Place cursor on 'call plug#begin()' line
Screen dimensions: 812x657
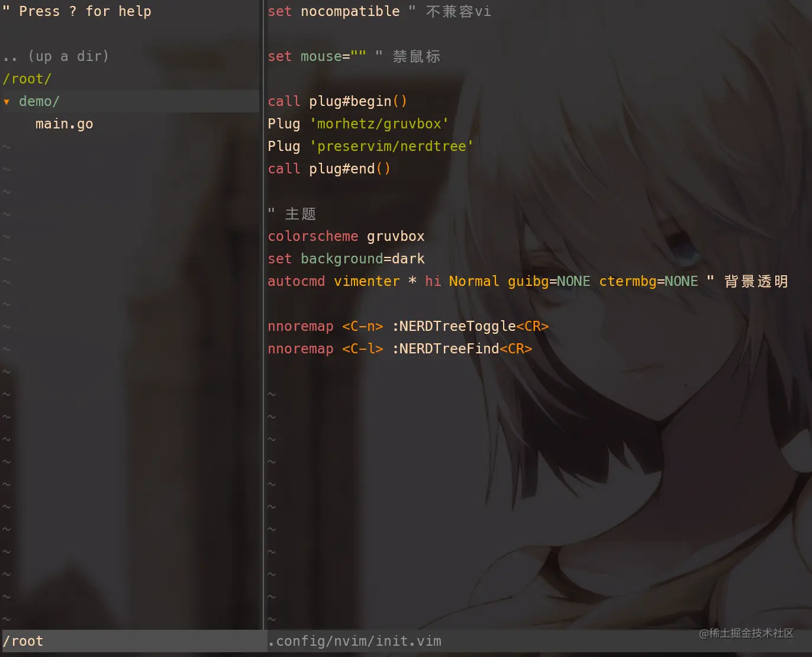[x=337, y=101]
